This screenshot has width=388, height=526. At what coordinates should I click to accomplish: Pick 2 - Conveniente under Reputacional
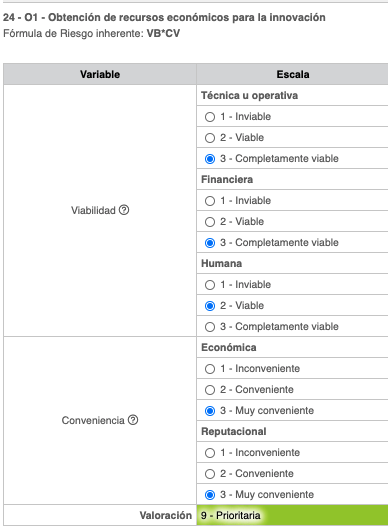210,474
